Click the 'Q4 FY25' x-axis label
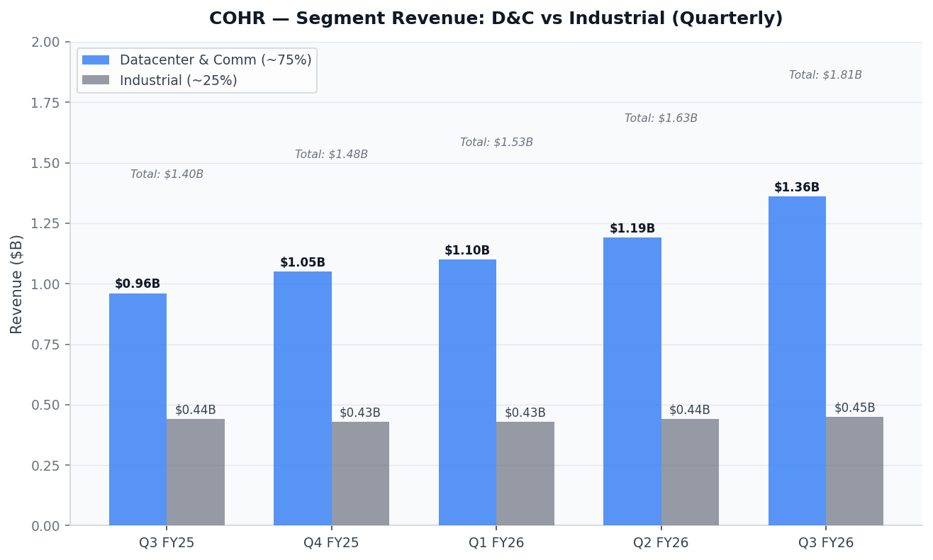Screen dimensions: 933x560 click(331, 543)
